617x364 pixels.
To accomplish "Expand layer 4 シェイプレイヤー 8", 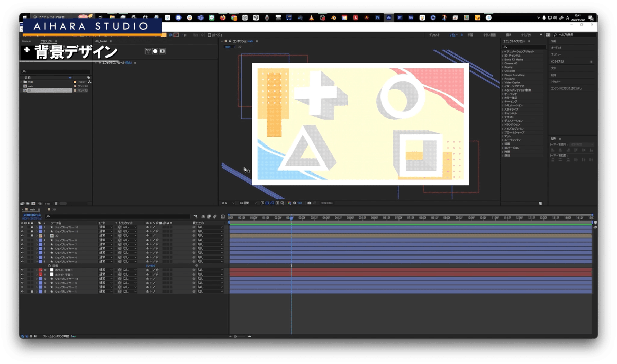I will click(x=37, y=240).
